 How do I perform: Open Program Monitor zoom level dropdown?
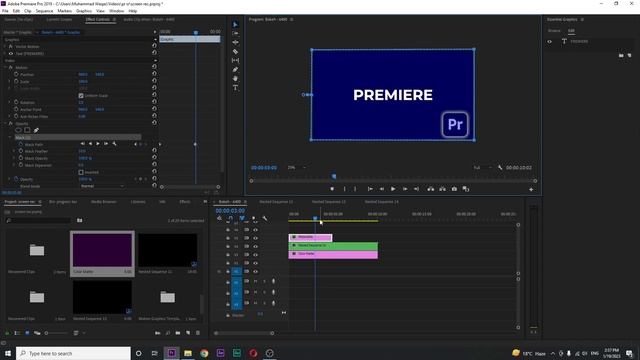[297, 167]
